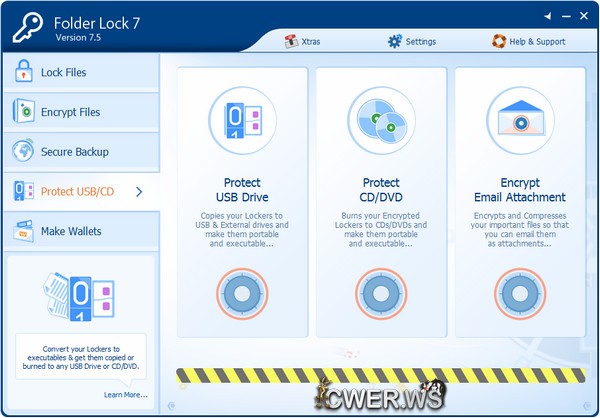Click the Encrypt Files safe icon
The image size is (600, 418).
[x=24, y=111]
